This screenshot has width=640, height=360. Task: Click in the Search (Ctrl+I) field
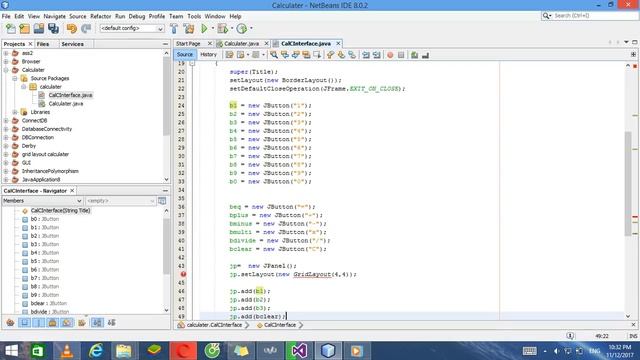tap(594, 16)
